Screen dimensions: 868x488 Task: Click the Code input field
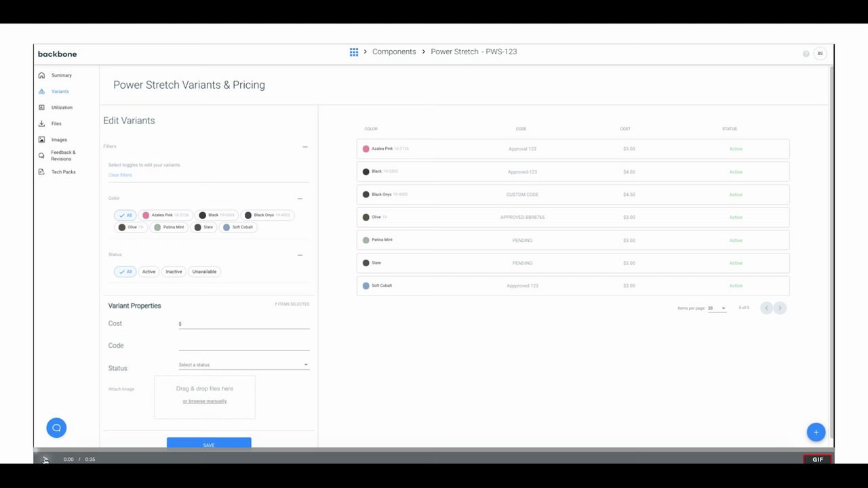tap(243, 346)
